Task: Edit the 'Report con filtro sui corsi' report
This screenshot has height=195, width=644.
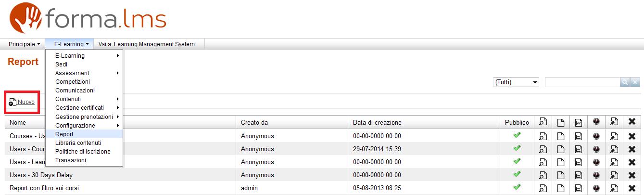Action: point(614,188)
